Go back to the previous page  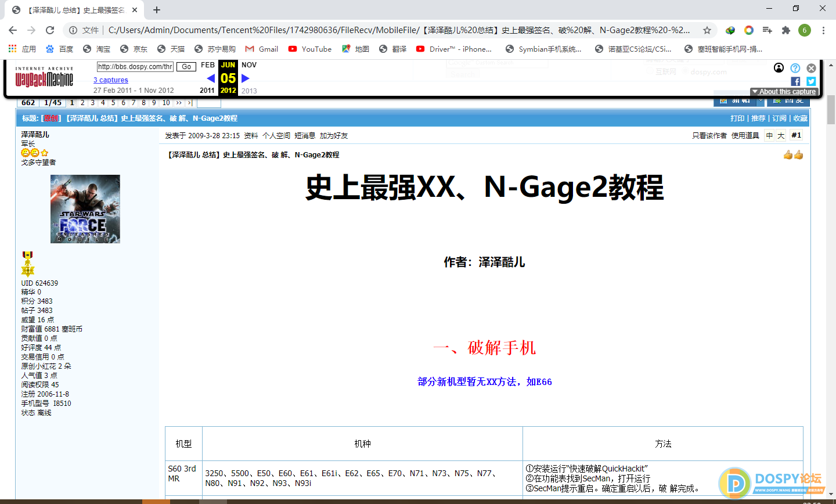[x=13, y=30]
